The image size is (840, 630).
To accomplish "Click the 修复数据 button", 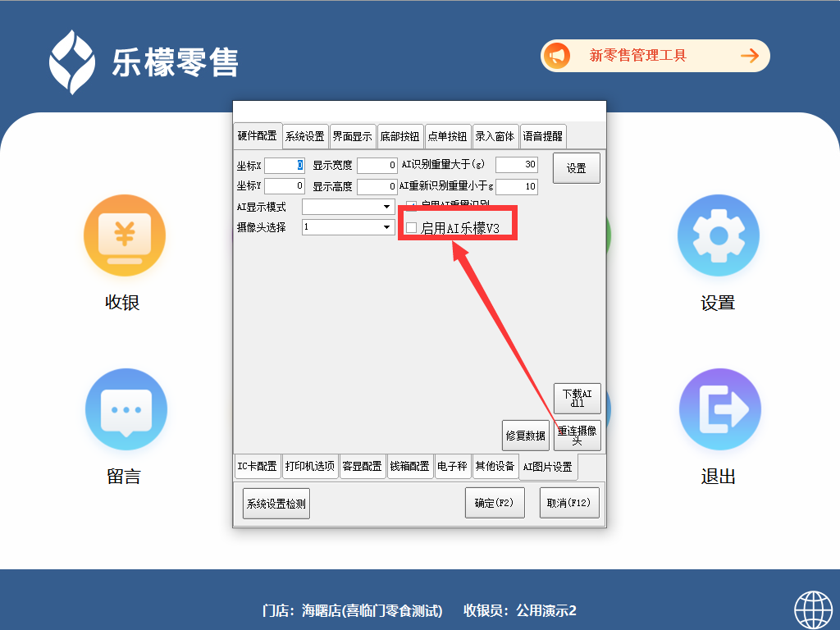I will click(526, 436).
